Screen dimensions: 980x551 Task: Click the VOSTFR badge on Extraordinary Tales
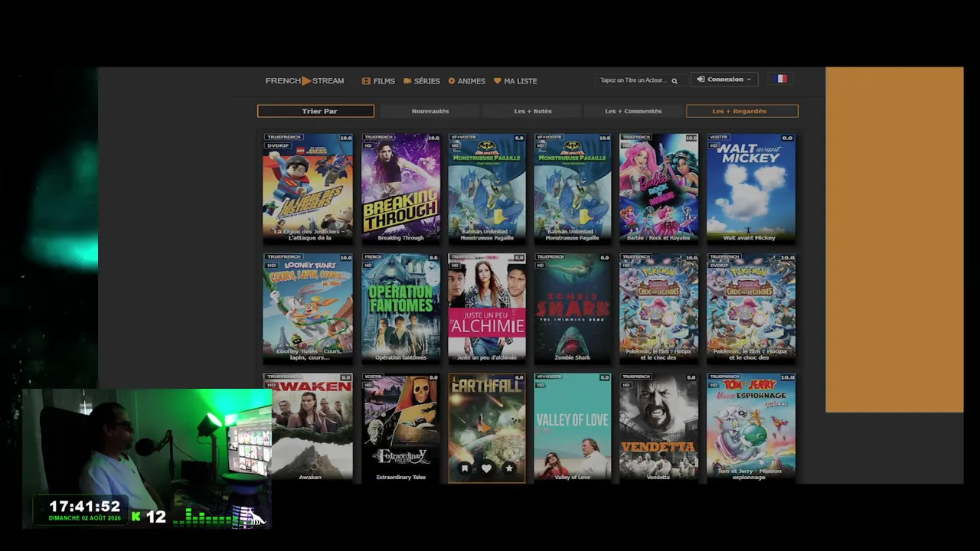[374, 377]
